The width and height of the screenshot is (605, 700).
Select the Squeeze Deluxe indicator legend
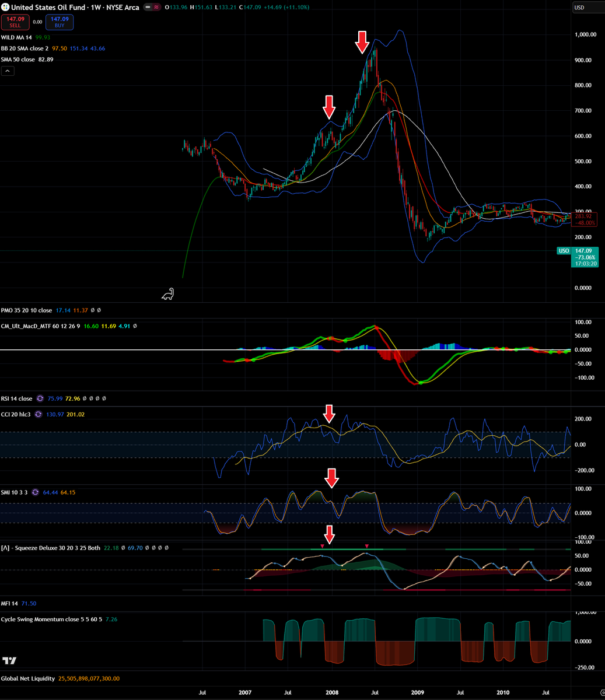(51, 548)
